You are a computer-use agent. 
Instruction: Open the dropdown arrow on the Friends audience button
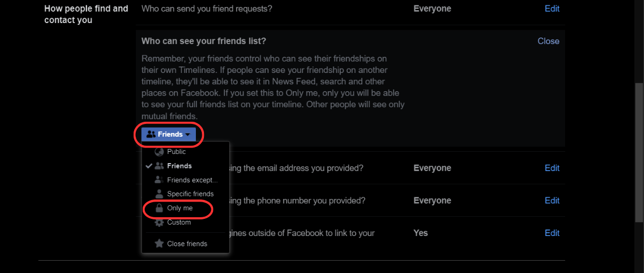(187, 135)
